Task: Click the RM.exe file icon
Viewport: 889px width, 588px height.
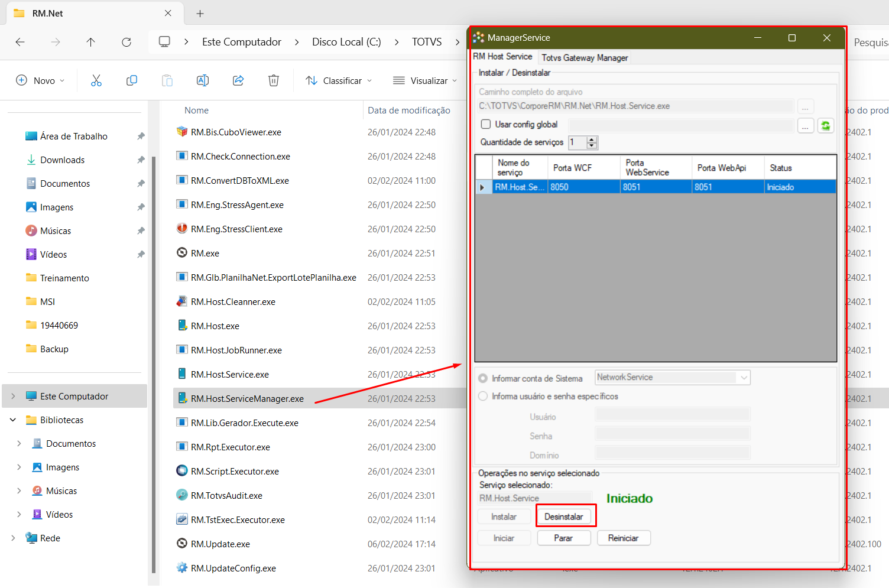Action: 182,253
